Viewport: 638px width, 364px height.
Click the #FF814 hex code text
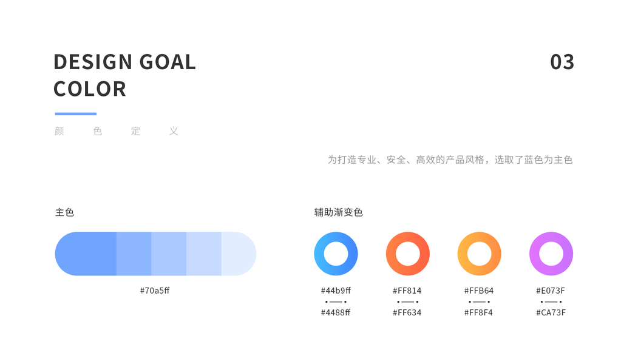pos(407,291)
